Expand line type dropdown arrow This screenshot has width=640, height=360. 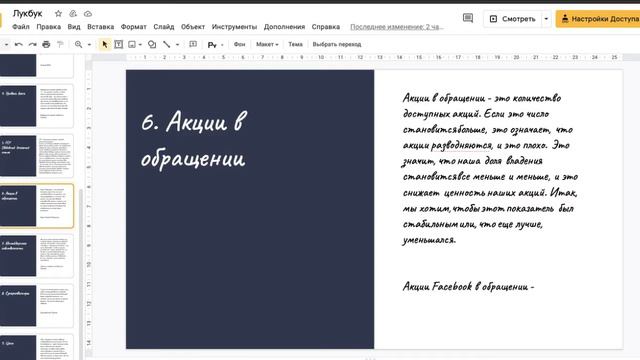[x=178, y=44]
